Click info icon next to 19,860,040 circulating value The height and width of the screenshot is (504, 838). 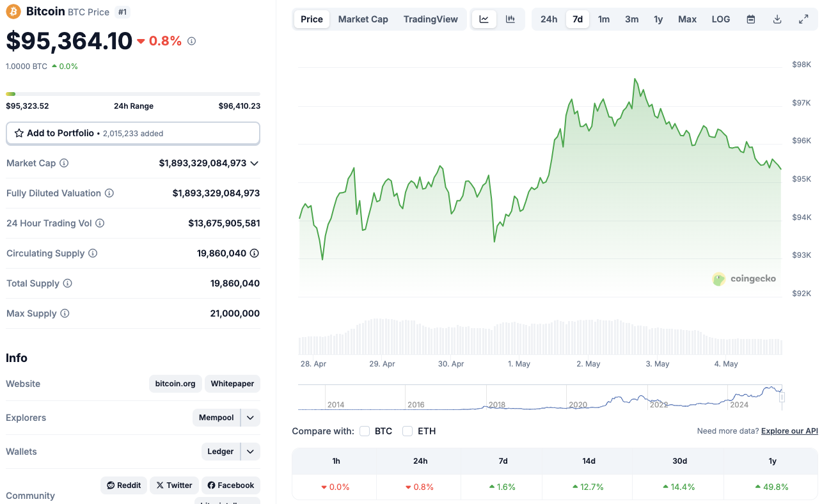click(x=255, y=253)
